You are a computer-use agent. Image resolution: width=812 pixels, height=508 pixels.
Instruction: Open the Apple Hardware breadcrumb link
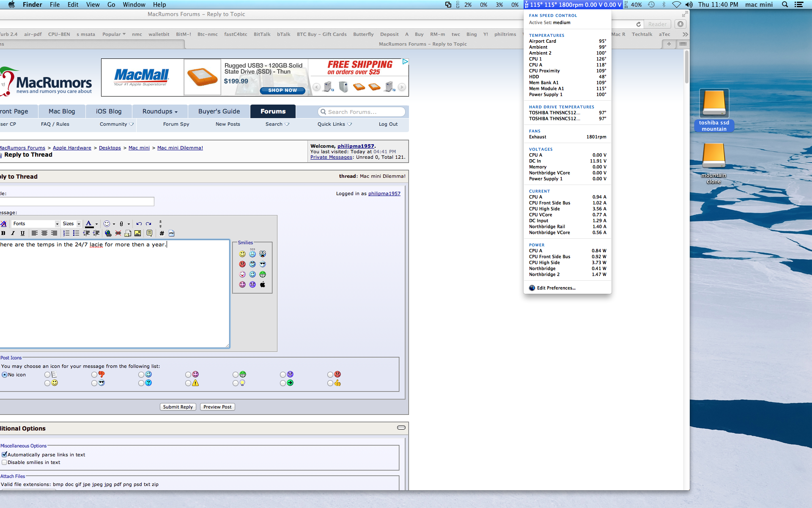pos(72,148)
